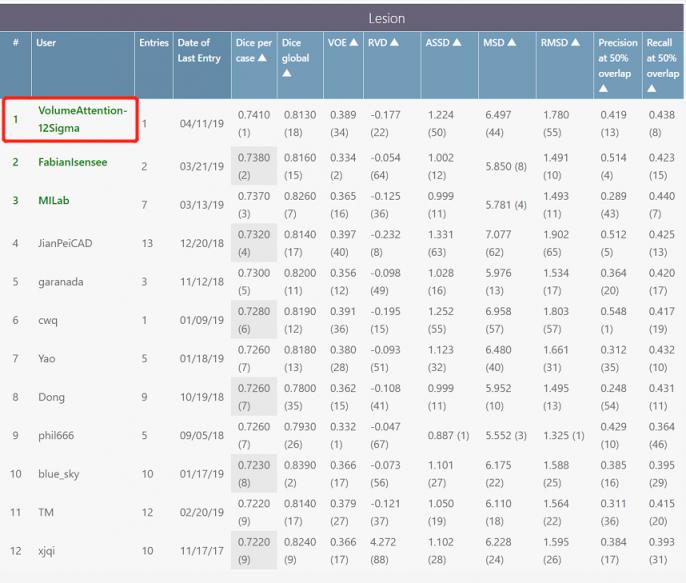Click date 12/20/18

point(202,243)
